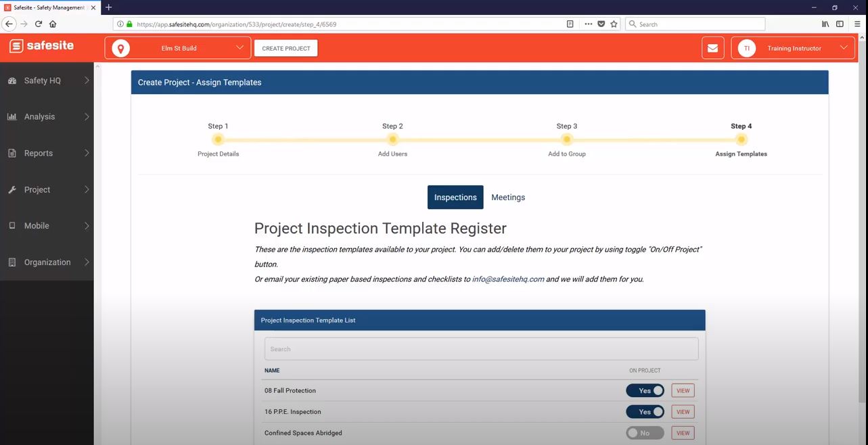Screen dimensions: 868x445
Task: Click the template list Search field
Action: click(x=481, y=349)
